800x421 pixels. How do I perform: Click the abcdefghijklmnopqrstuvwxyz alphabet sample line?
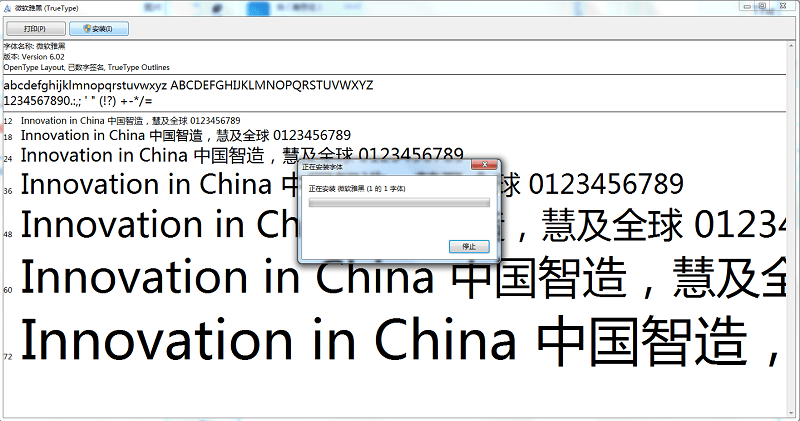pyautogui.click(x=188, y=85)
